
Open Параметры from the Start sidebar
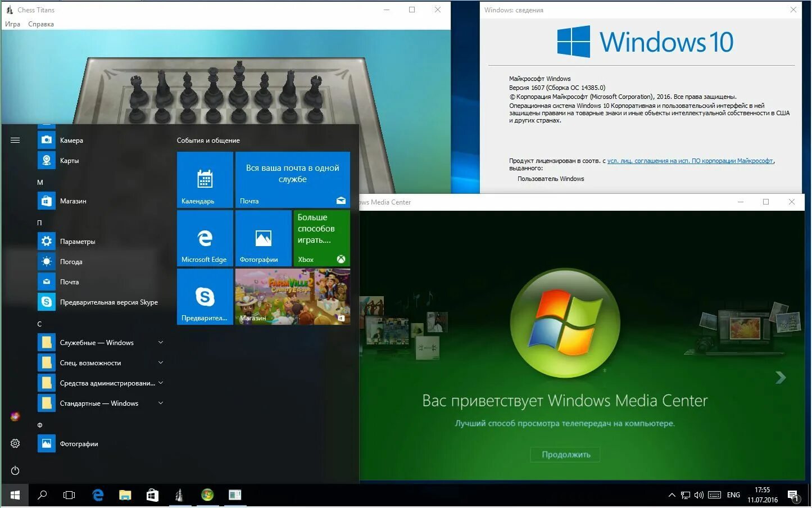coord(78,241)
